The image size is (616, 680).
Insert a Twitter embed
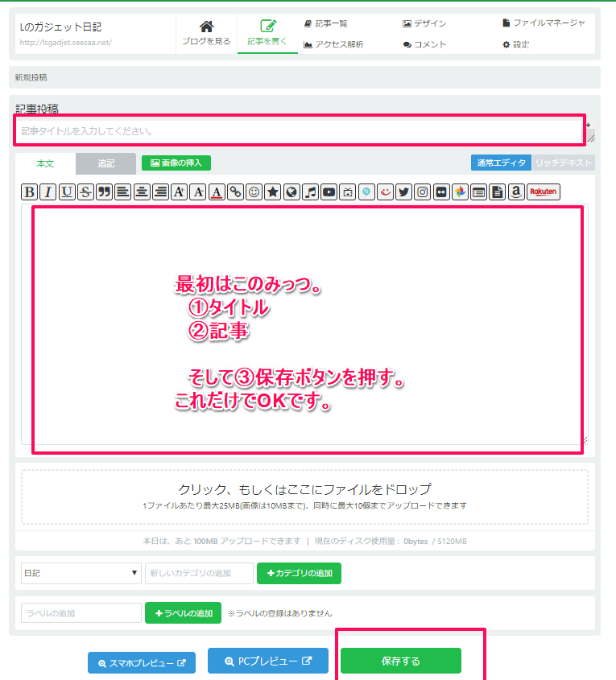403,192
